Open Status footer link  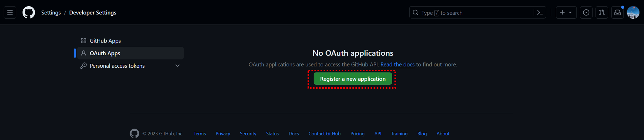click(272, 133)
